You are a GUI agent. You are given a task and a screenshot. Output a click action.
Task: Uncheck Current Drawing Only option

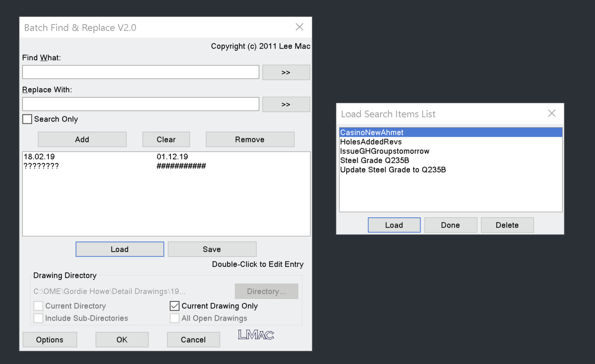(175, 306)
